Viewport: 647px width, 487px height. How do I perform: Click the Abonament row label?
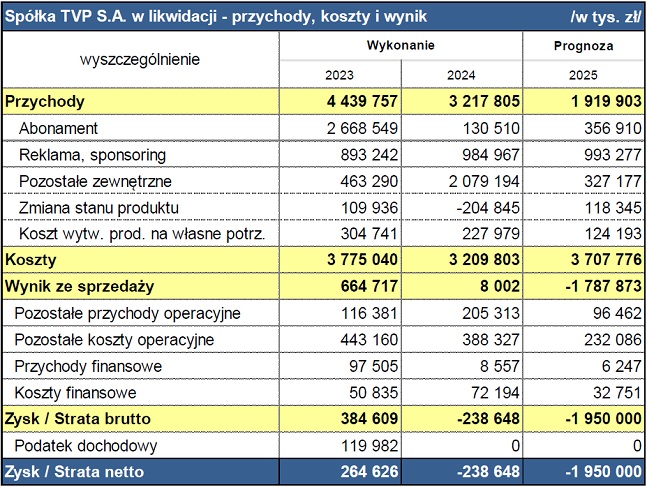coord(58,128)
